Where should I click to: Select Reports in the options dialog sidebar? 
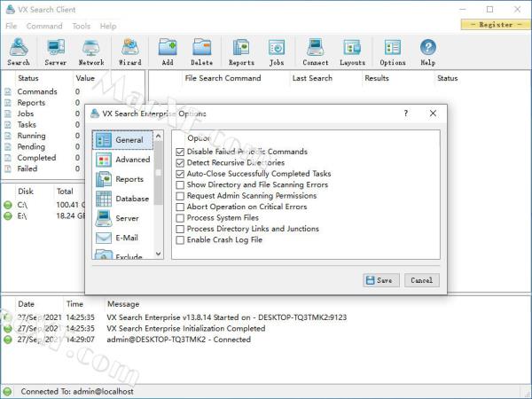[122, 179]
